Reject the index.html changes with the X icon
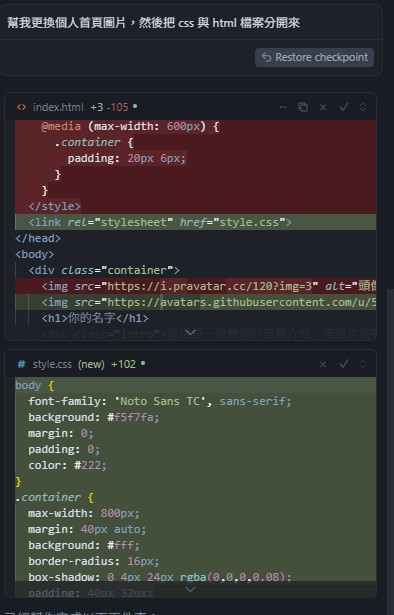This screenshot has height=615, width=394. 323,107
